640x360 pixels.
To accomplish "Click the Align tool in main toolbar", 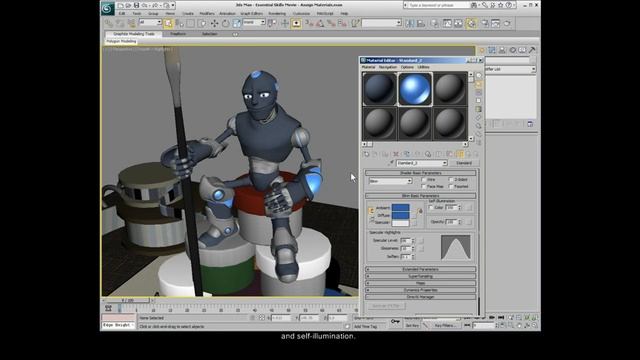I will pyautogui.click(x=421, y=24).
